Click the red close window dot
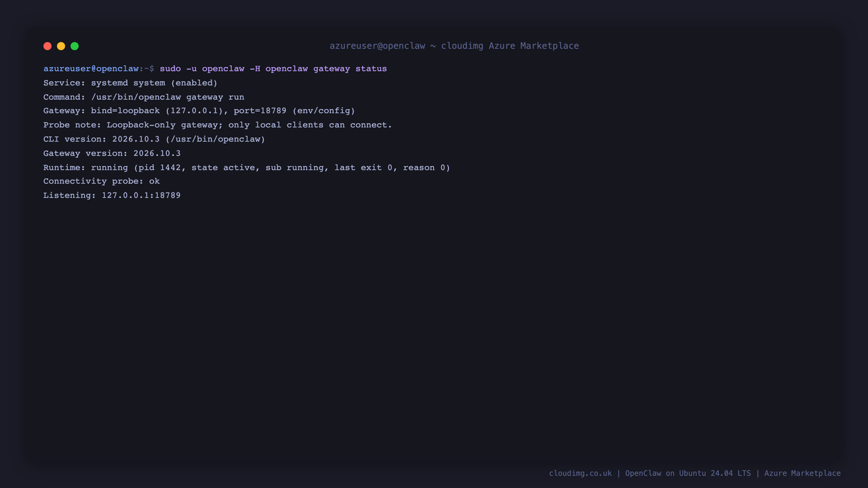Image resolution: width=868 pixels, height=488 pixels. [x=47, y=46]
